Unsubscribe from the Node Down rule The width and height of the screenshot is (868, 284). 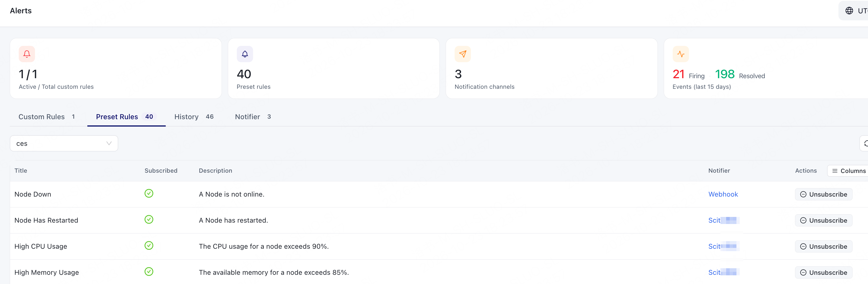click(x=824, y=194)
